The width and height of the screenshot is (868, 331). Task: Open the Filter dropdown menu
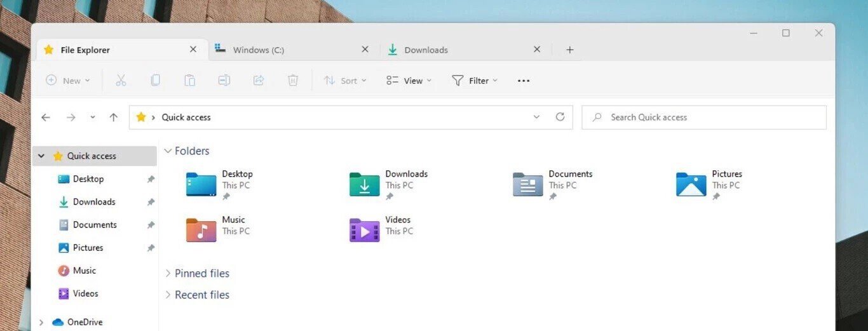(474, 81)
